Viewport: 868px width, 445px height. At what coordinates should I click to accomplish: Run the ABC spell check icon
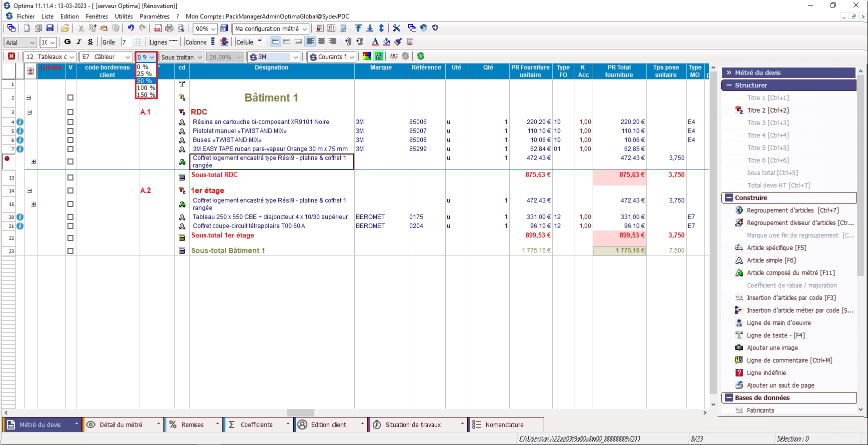coord(394,56)
